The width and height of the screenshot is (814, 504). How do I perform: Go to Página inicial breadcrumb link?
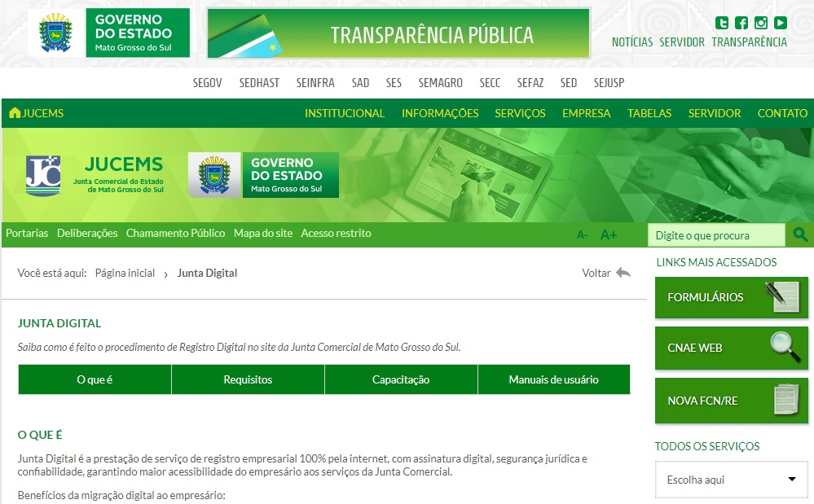(x=125, y=273)
